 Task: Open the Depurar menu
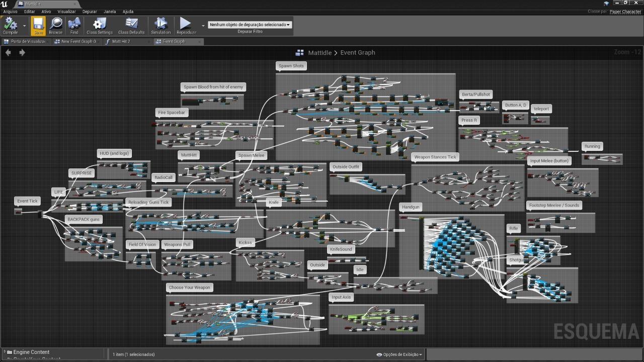point(90,12)
